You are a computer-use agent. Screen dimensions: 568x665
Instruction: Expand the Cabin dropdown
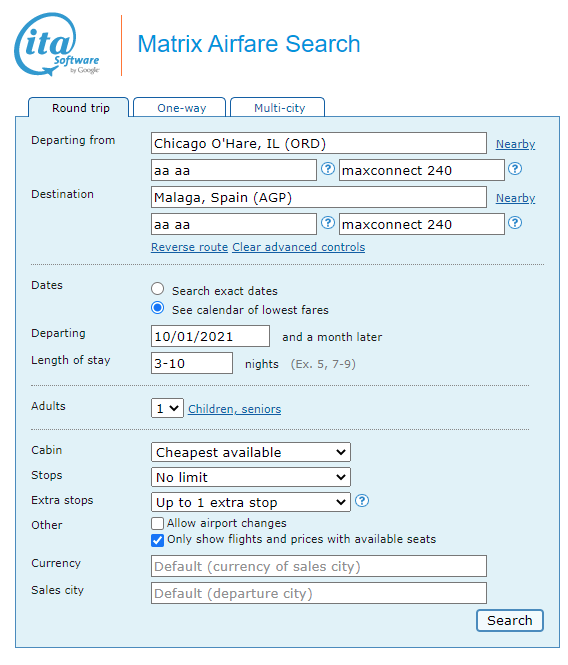[251, 452]
